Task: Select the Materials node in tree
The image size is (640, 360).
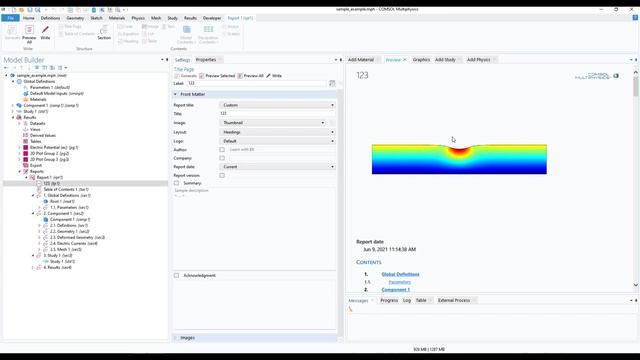Action: click(x=35, y=99)
